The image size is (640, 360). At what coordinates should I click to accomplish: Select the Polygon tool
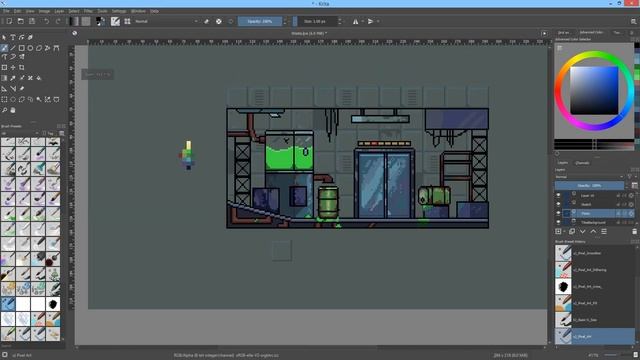[39, 48]
